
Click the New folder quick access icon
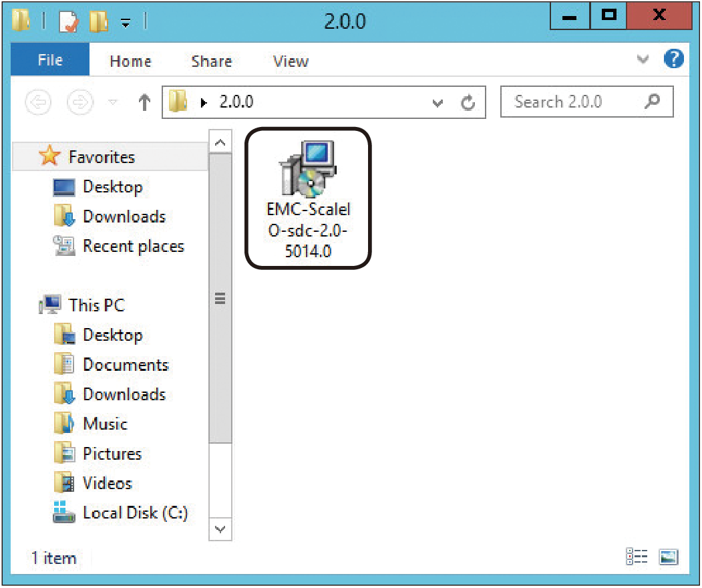click(99, 21)
